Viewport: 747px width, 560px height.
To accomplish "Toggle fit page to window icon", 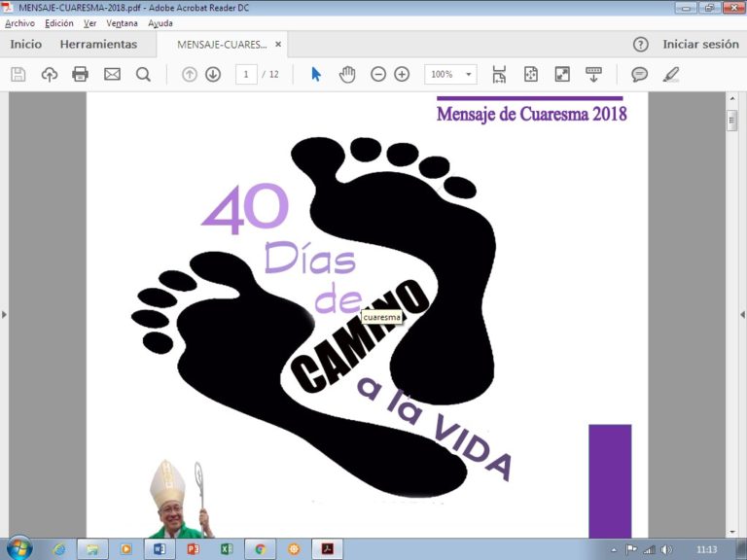I will click(x=530, y=75).
